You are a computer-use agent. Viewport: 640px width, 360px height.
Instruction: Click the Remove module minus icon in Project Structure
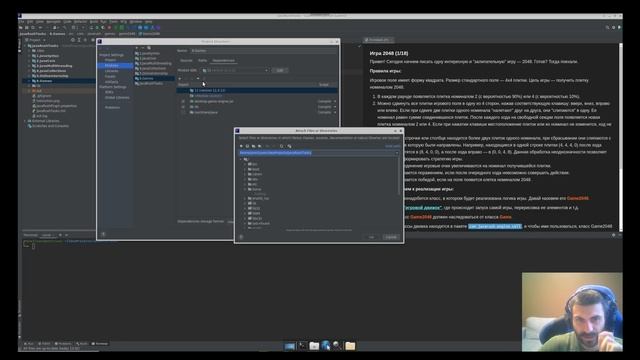pos(143,48)
